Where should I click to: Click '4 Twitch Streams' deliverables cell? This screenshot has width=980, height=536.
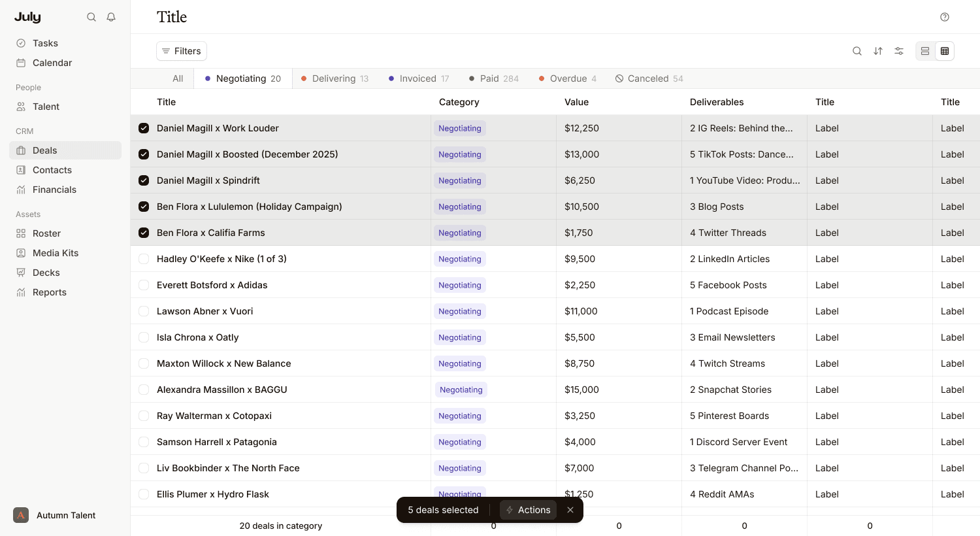[x=727, y=363]
